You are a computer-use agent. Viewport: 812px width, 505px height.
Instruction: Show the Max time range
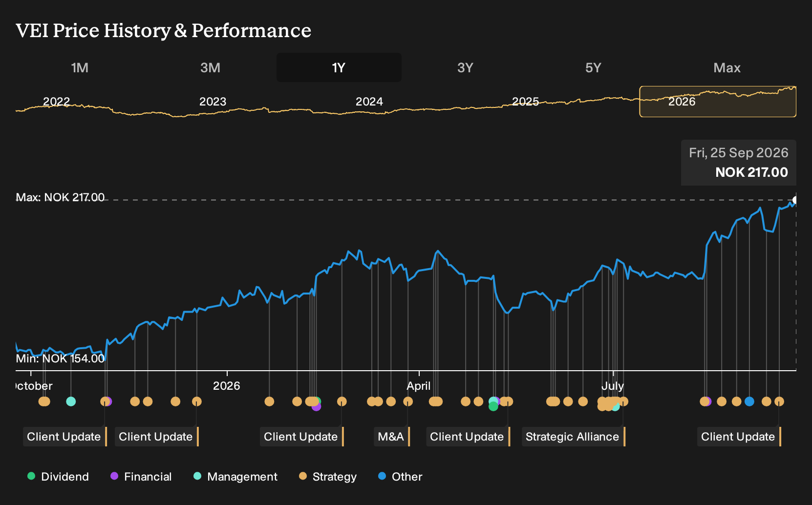pyautogui.click(x=727, y=67)
